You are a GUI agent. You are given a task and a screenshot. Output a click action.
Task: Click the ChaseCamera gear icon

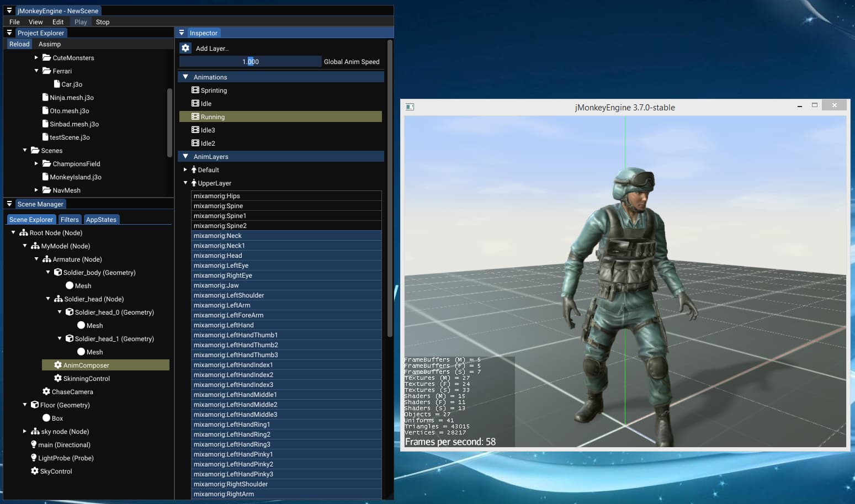click(x=46, y=391)
